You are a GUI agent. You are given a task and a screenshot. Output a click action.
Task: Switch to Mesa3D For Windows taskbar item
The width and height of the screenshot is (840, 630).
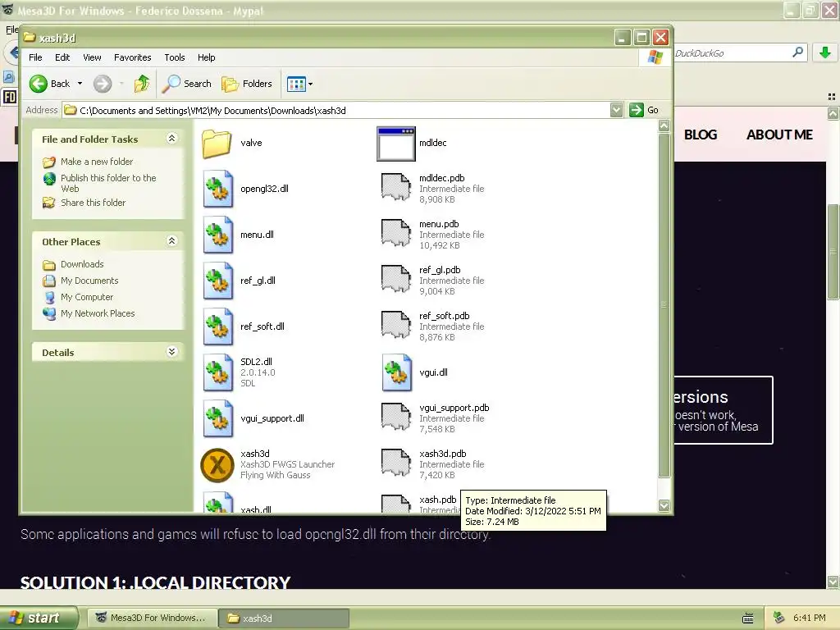[x=152, y=618]
